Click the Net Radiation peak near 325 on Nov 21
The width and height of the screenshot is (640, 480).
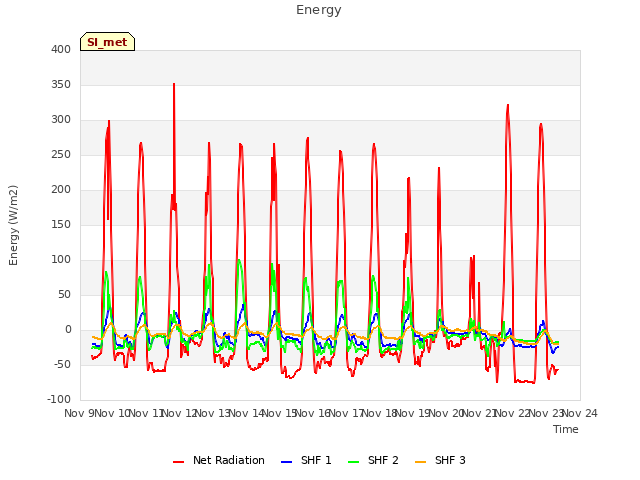click(x=508, y=105)
